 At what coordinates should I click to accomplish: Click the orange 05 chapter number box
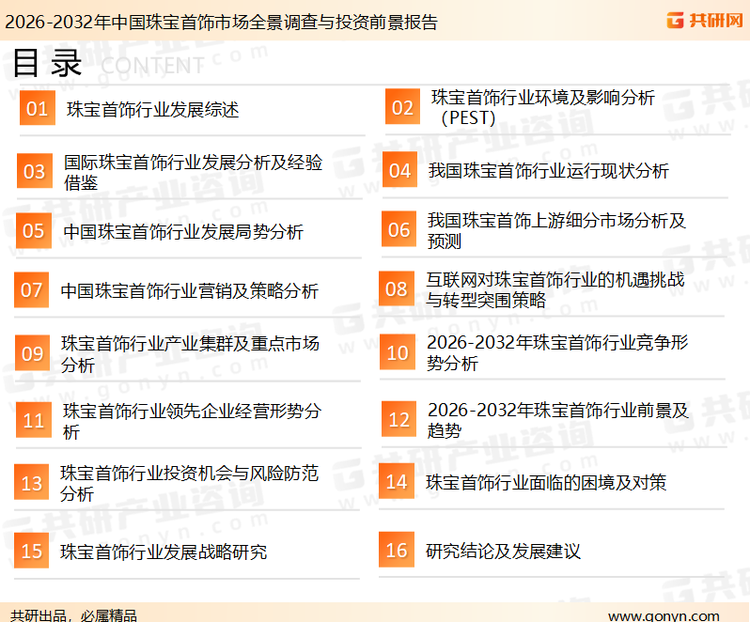(x=33, y=231)
